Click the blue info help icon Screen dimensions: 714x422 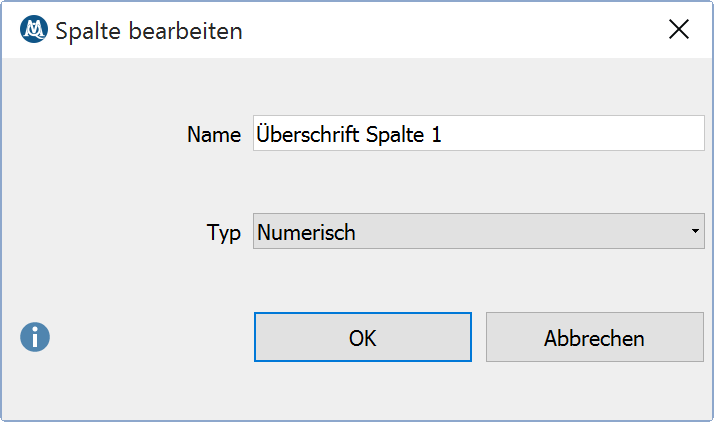(35, 337)
